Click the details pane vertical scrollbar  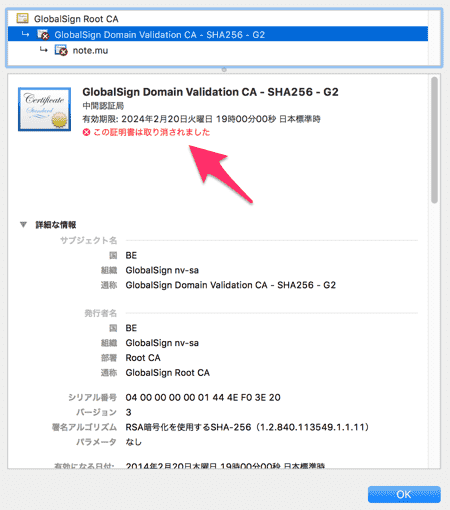coord(434,140)
